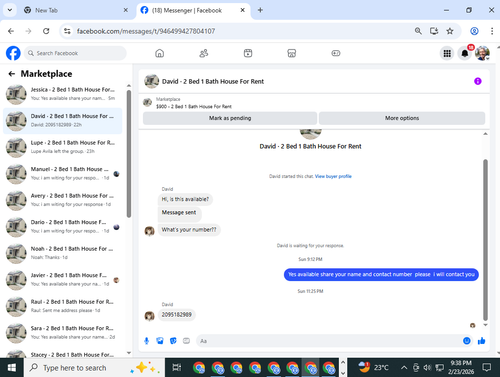500x377 pixels.
Task: Open Avery's conversation in the list
Action: point(63,200)
